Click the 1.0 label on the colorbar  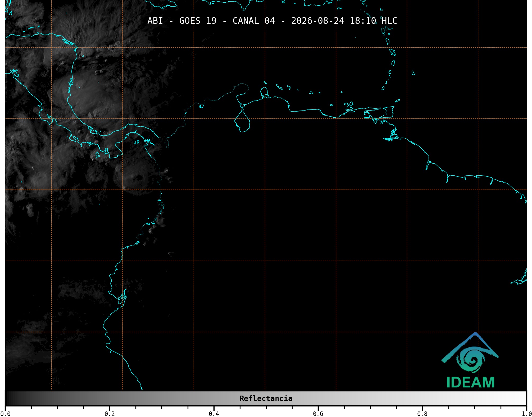pyautogui.click(x=527, y=414)
